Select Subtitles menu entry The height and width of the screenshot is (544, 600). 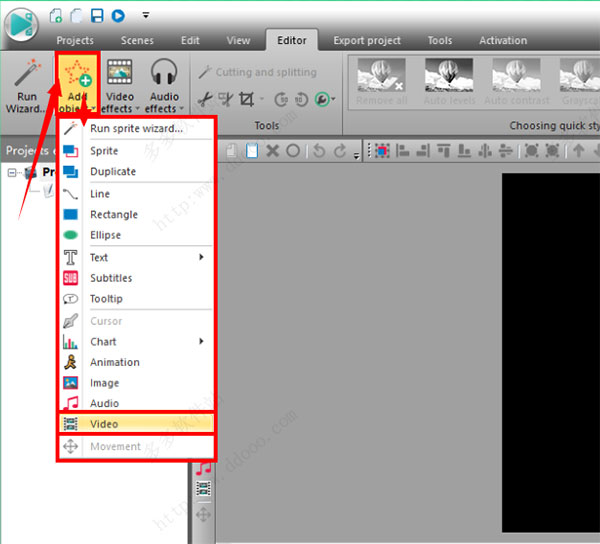point(137,278)
